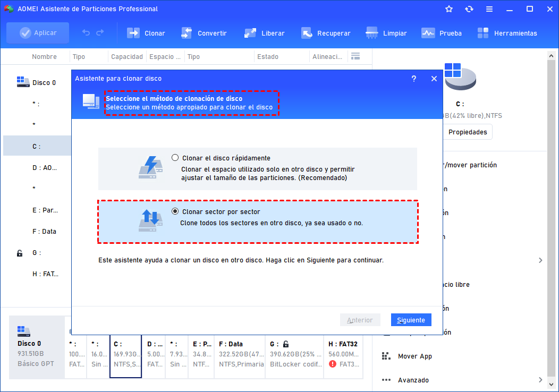Click the Alineaci... column header
Image resolution: width=559 pixels, height=392 pixels.
[x=327, y=57]
